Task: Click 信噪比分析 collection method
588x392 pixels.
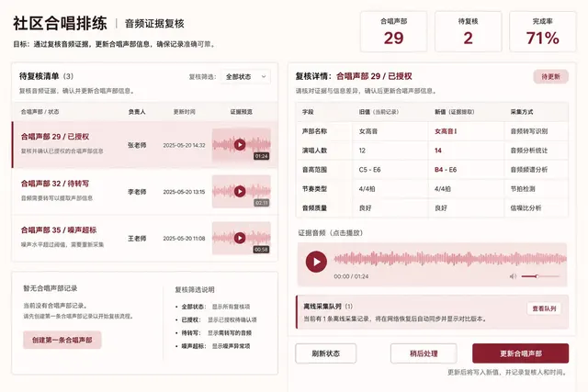Action: (x=526, y=208)
